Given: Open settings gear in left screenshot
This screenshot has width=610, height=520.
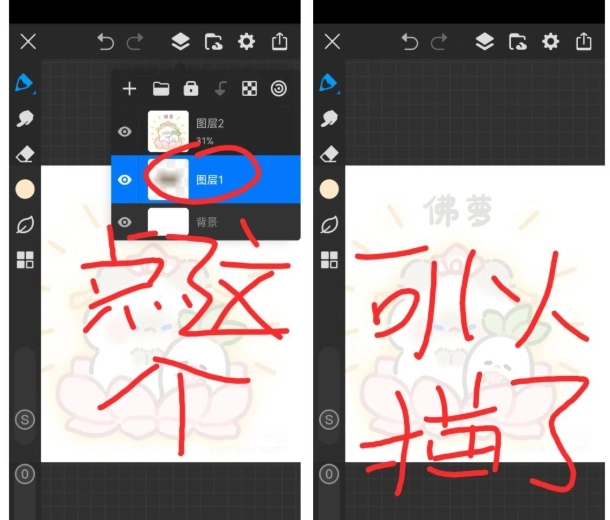Looking at the screenshot, I should (246, 41).
